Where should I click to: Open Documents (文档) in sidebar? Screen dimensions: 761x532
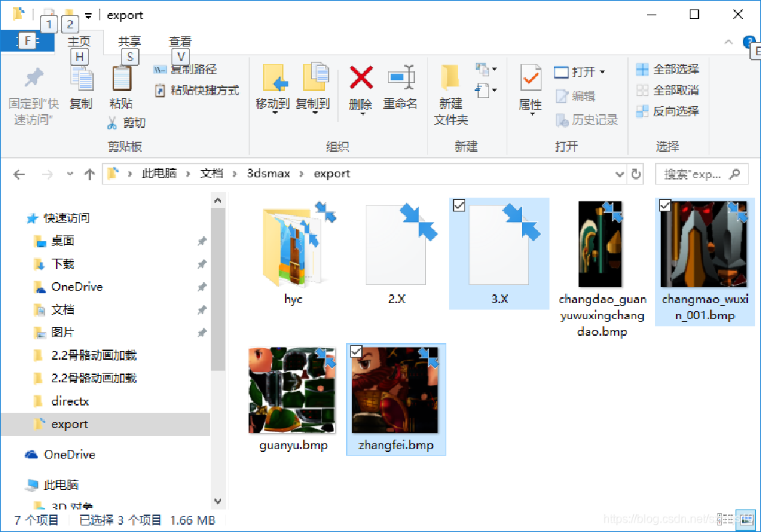click(63, 310)
